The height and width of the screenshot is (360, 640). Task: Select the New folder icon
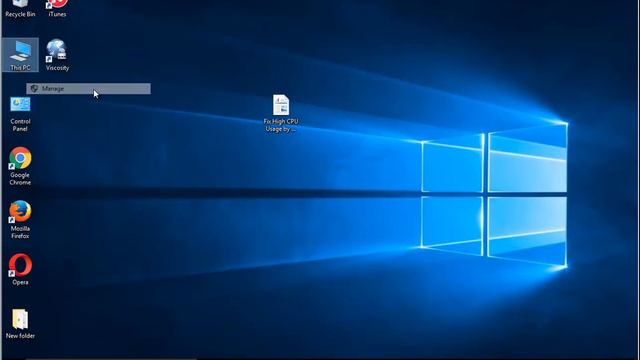[x=20, y=324]
